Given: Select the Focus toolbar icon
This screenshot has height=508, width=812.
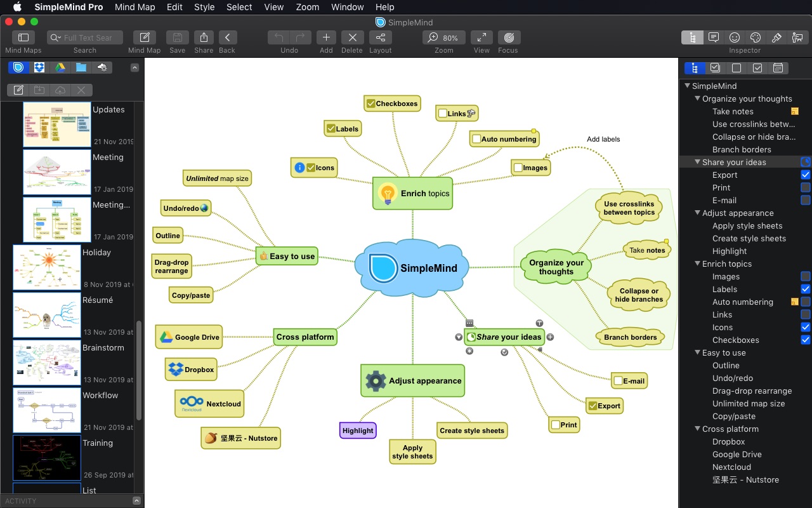Looking at the screenshot, I should 508,38.
